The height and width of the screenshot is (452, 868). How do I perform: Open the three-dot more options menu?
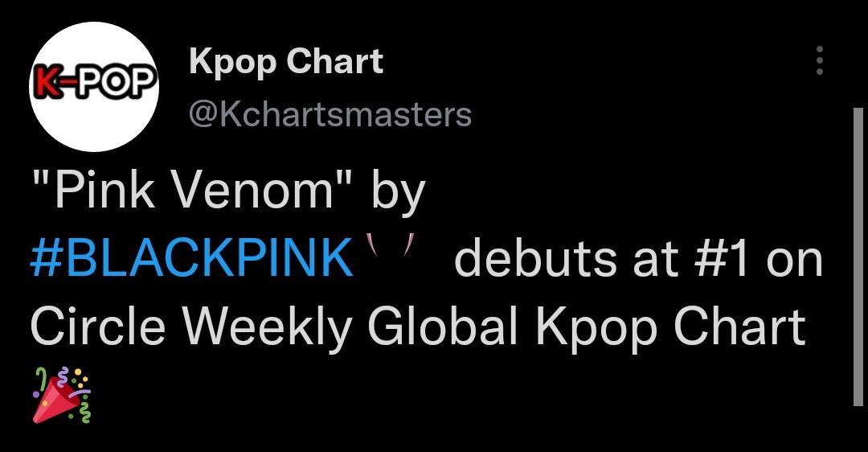pos(820,60)
